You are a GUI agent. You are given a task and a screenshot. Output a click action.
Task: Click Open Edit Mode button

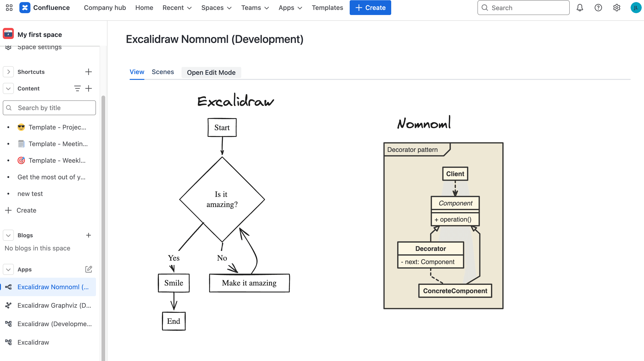211,72
